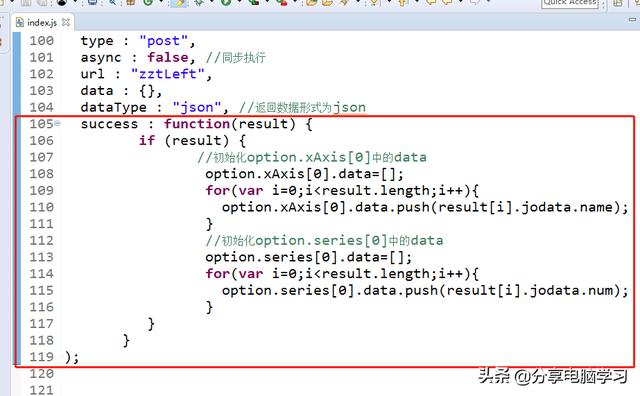Open the Quick Access search field
Screen dimensions: 640x396
569,3
